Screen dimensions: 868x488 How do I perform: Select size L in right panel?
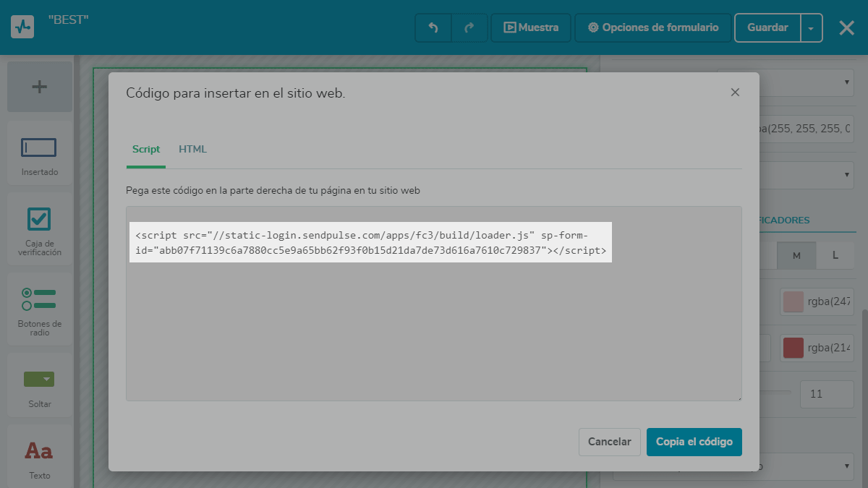coord(835,255)
